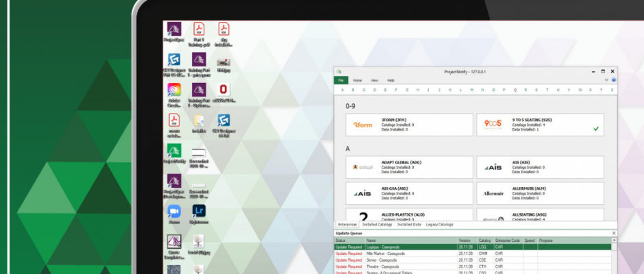The image size is (644, 274).
Task: Switch to the Legacy Catalogs tab
Action: (439, 225)
